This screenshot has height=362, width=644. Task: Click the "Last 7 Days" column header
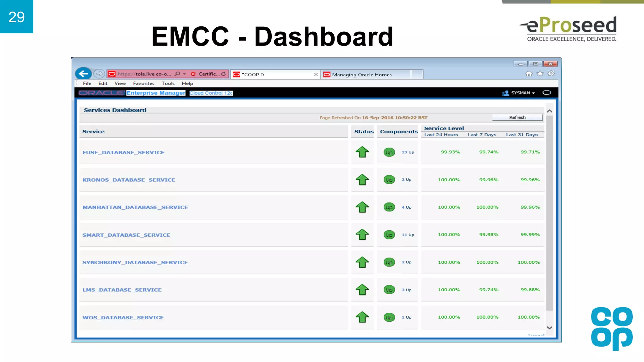coord(482,135)
